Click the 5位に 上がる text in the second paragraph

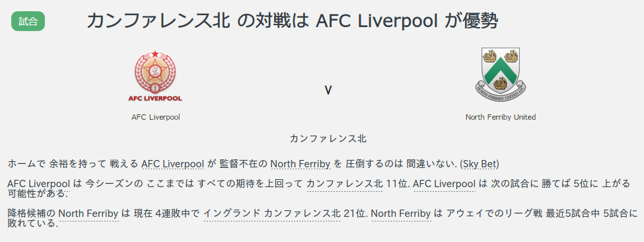(601, 184)
